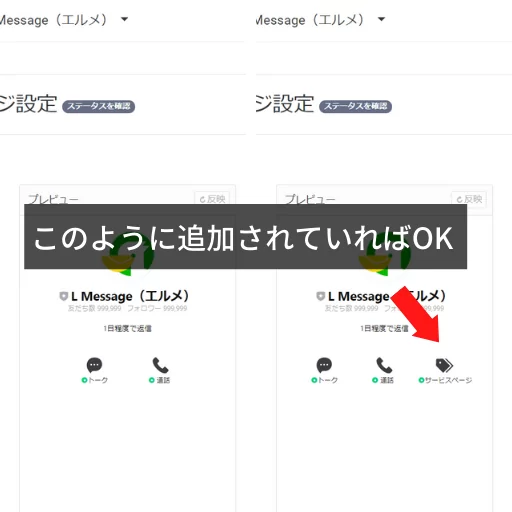Click the shield badge beside right L Message name
512x512 pixels.
[x=320, y=296]
